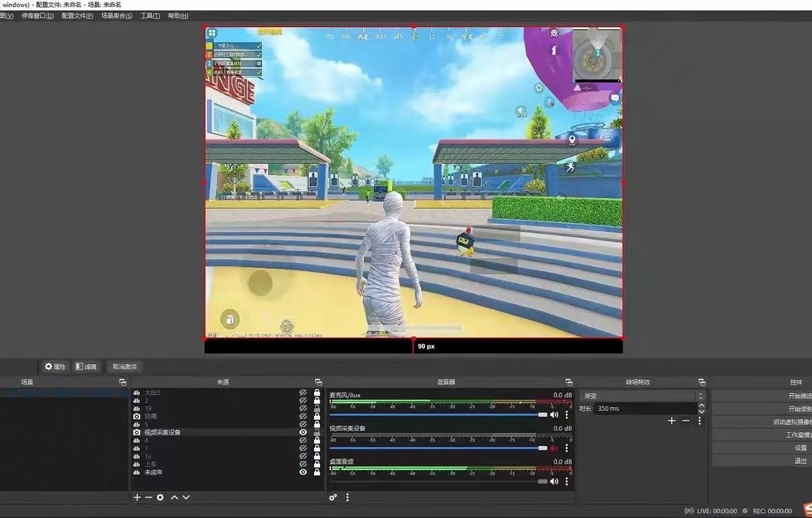Screen dimensions: 812x518
Task: Move selected source down with arrow
Action: click(x=186, y=497)
